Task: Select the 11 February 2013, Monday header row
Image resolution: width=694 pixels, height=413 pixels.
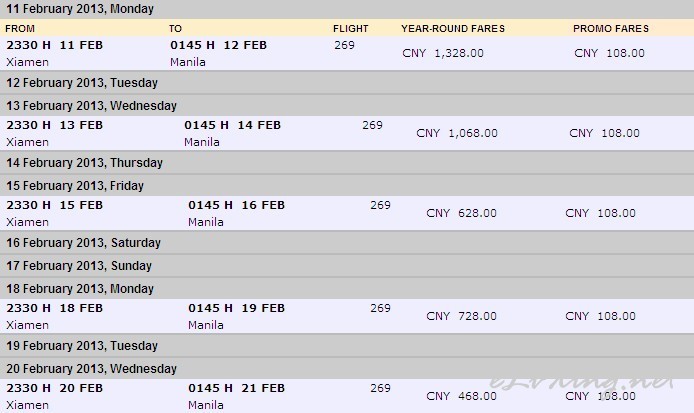Action: click(x=347, y=9)
